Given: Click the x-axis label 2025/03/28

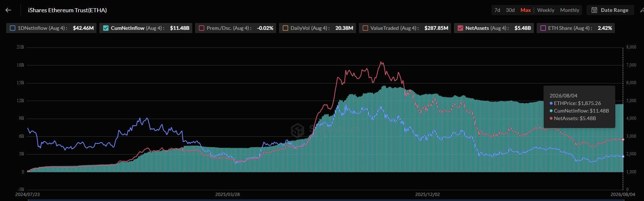Looking at the screenshot, I should (x=228, y=195).
